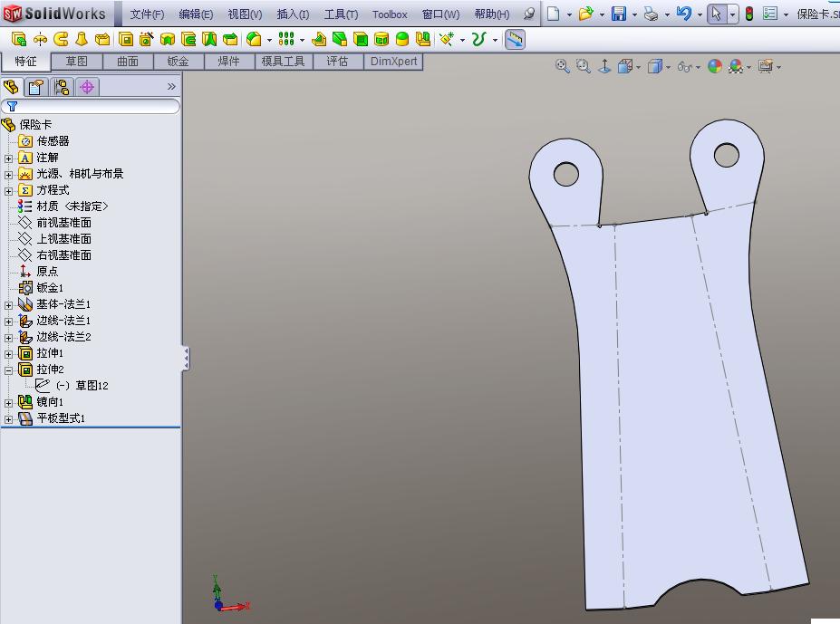Expand the 平板型式1 feature node

(8, 419)
